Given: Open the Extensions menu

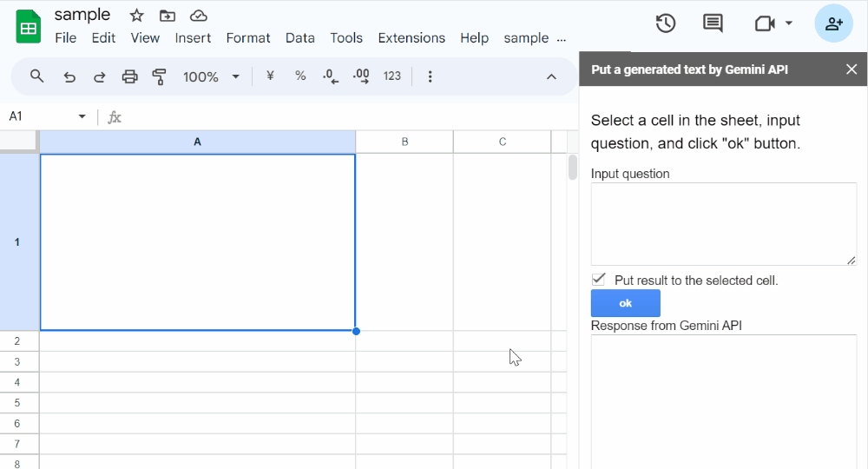Looking at the screenshot, I should coord(411,37).
